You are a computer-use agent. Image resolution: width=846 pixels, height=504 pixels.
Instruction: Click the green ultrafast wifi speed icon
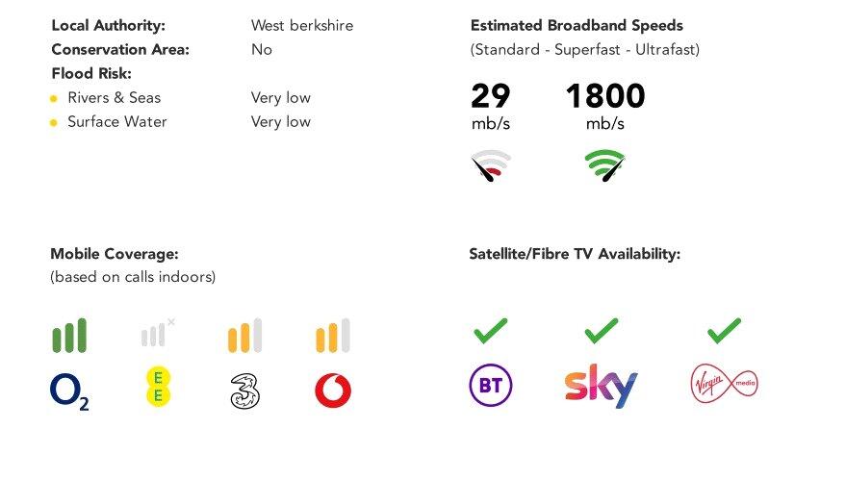(605, 165)
